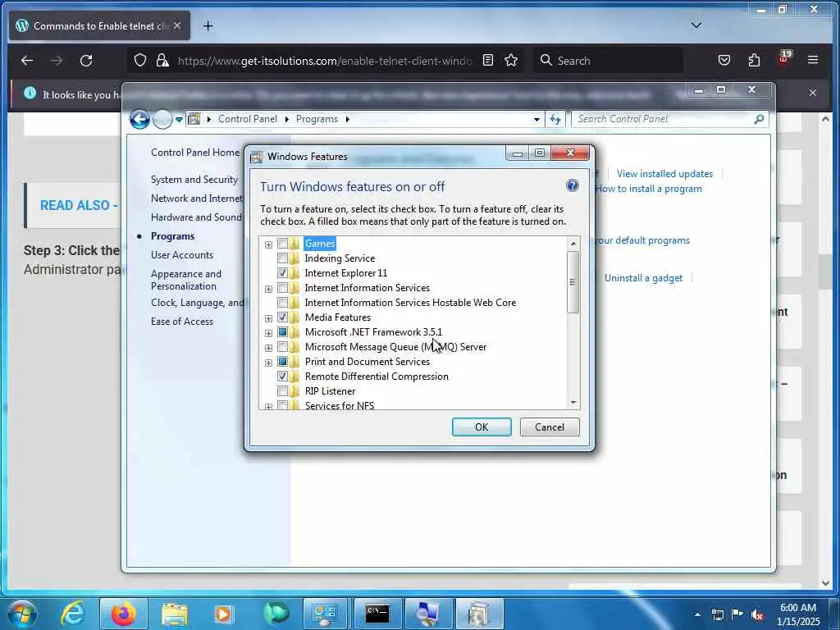
Task: Open User Accounts category
Action: [x=181, y=255]
